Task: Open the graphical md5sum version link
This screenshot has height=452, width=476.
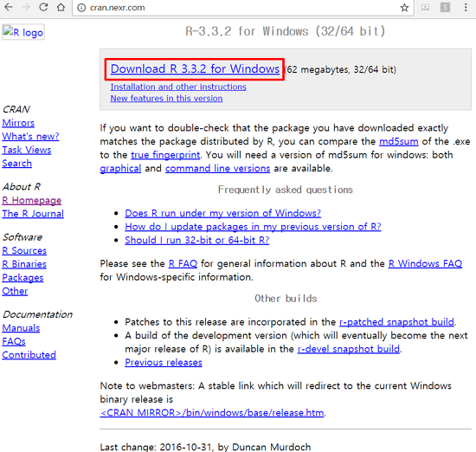Action: pyautogui.click(x=120, y=169)
